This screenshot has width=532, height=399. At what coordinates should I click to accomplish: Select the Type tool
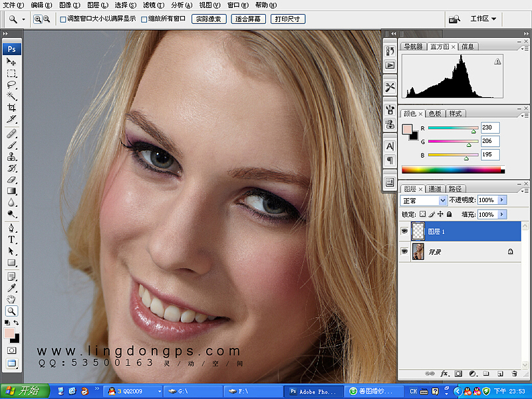click(11, 239)
